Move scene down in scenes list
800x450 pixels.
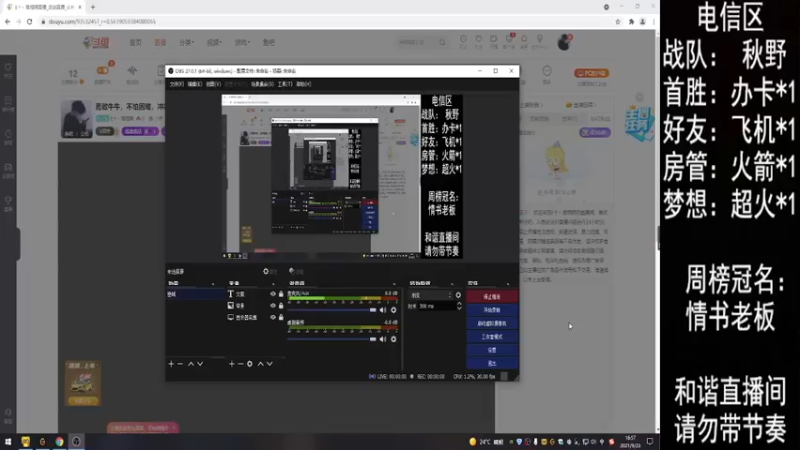(200, 364)
